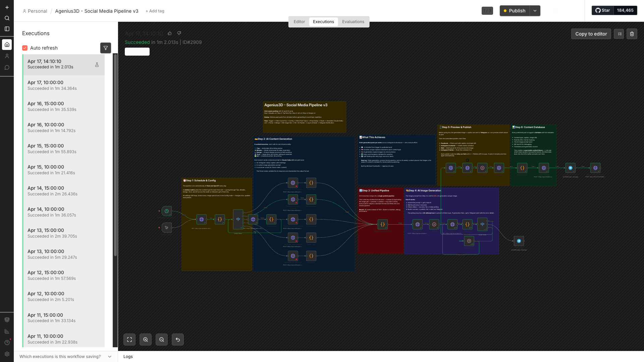Viewport: 644px width, 362px height.
Task: Open the Evaluations tab
Action: point(353,21)
